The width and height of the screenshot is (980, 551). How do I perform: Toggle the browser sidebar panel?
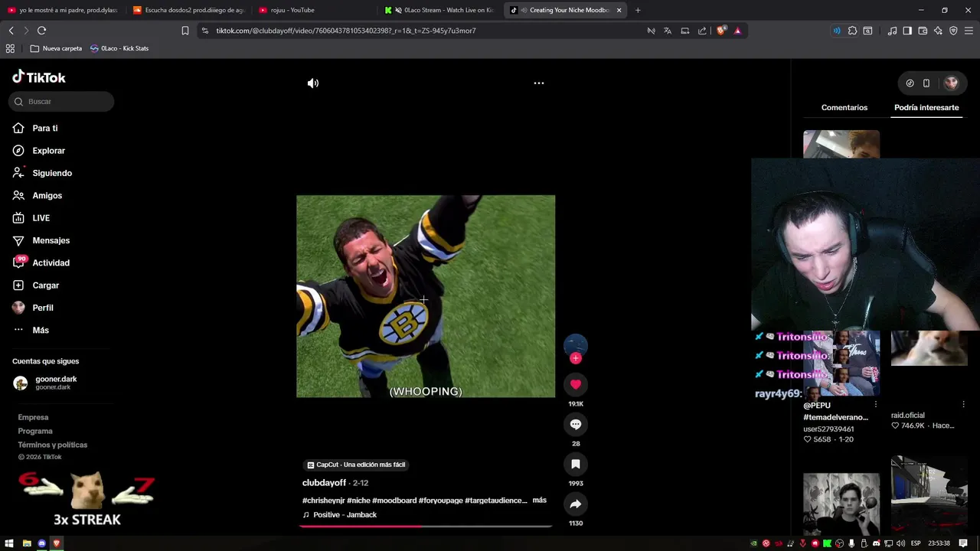(x=907, y=31)
